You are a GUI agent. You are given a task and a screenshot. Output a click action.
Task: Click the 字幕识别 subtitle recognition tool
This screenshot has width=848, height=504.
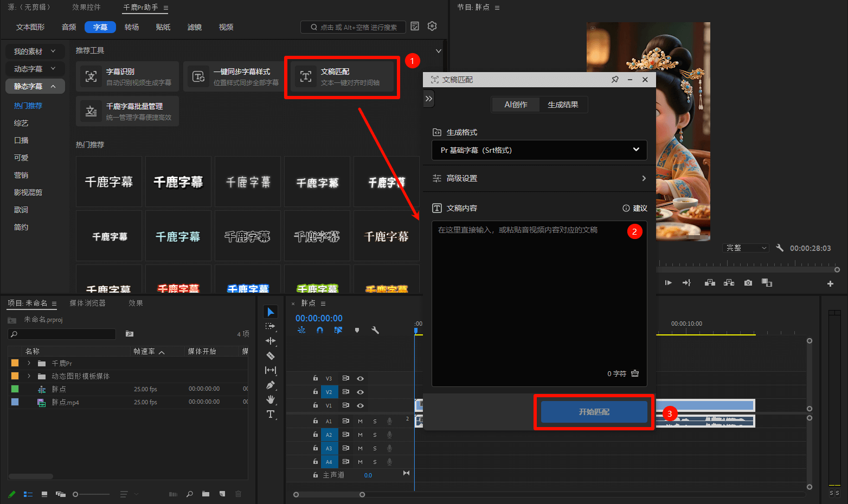(x=127, y=76)
